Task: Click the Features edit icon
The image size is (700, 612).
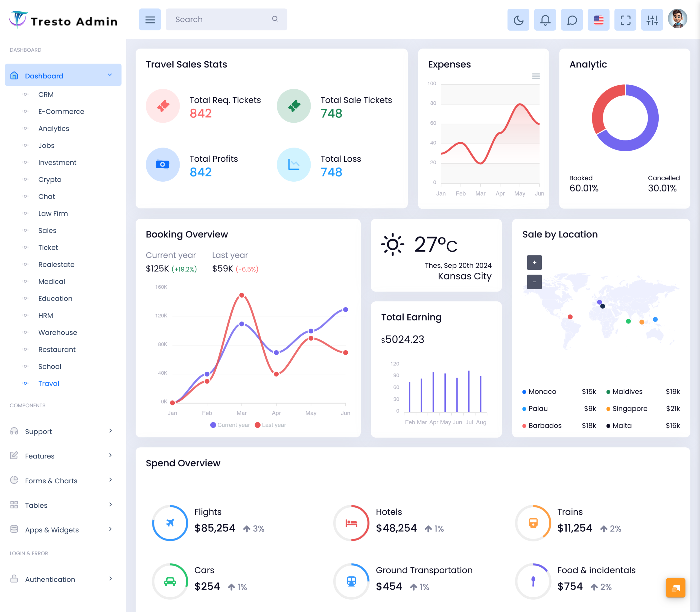Action: point(14,455)
